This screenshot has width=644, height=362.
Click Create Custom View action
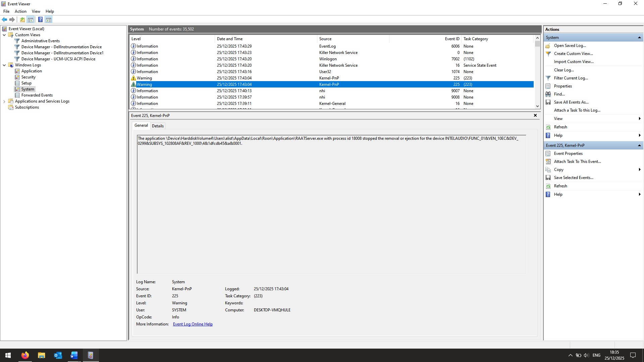click(x=573, y=54)
